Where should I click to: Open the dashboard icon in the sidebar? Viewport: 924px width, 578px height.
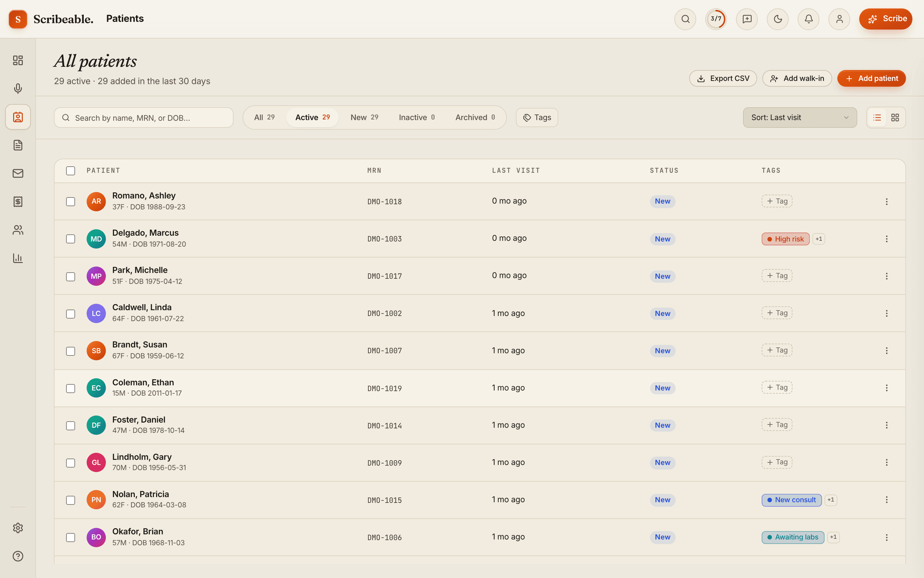[18, 60]
